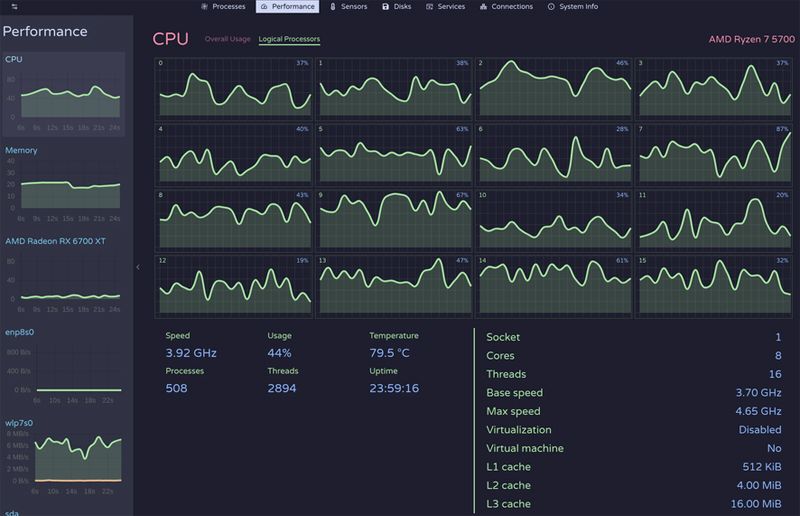Viewport: 800px width, 516px height.
Task: Click the Virtualization Disabled value
Action: point(760,430)
